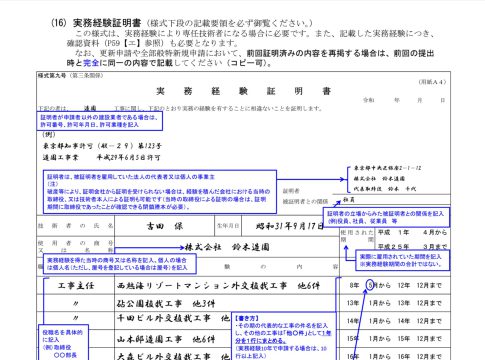Click the spaced form title 実務経験証明書
The image size is (485, 360).
click(x=243, y=91)
